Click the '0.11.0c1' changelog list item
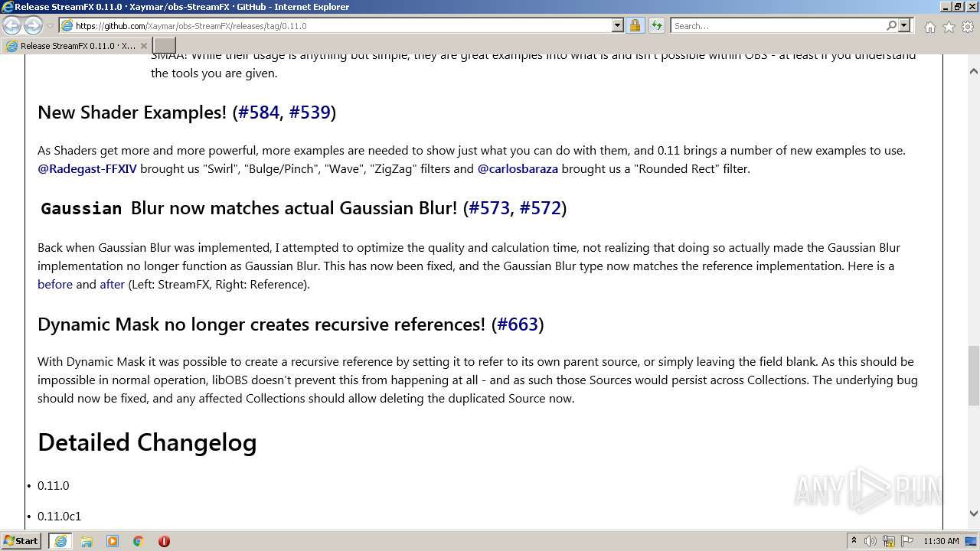980x551 pixels. click(59, 517)
